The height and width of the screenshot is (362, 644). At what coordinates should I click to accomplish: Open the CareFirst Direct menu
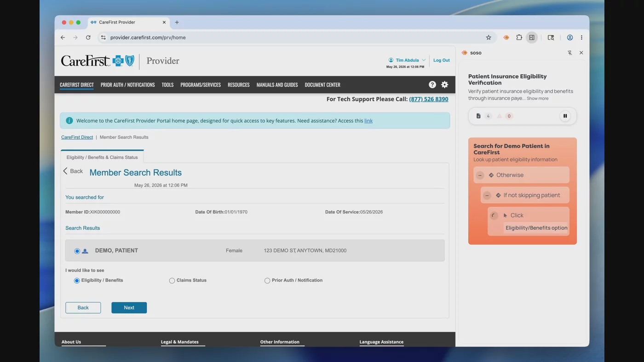tap(77, 85)
